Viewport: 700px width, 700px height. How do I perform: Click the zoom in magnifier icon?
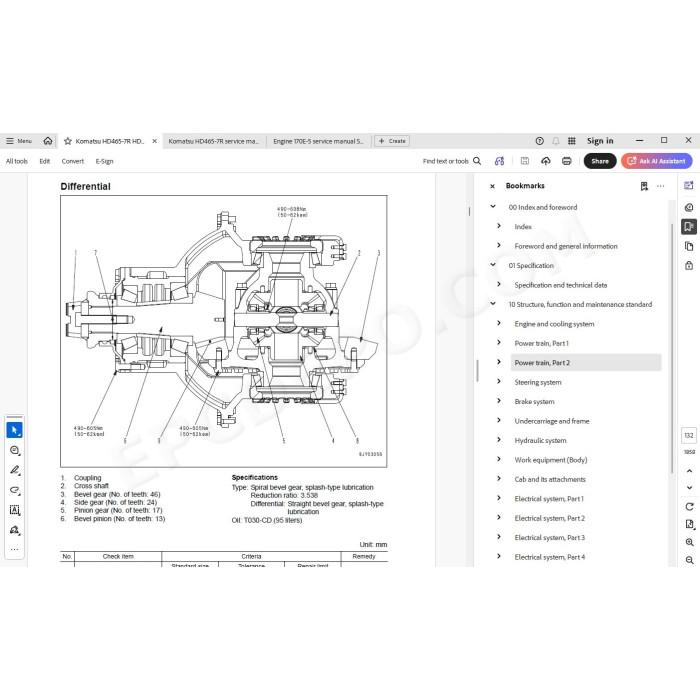pos(689,542)
